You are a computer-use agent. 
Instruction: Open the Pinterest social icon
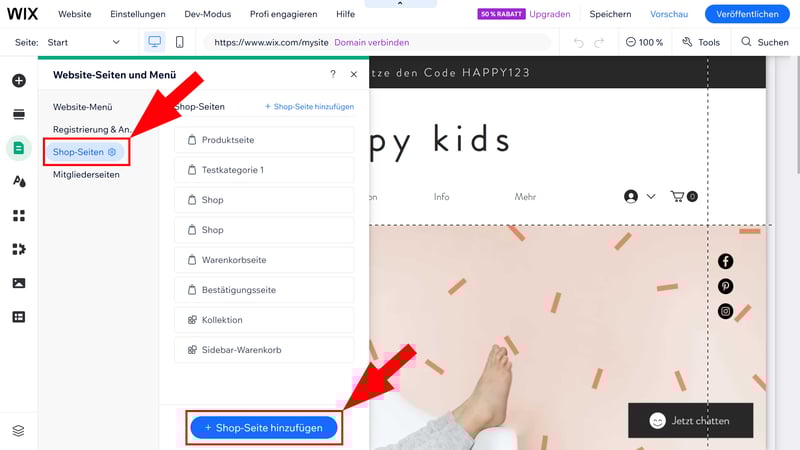click(726, 286)
